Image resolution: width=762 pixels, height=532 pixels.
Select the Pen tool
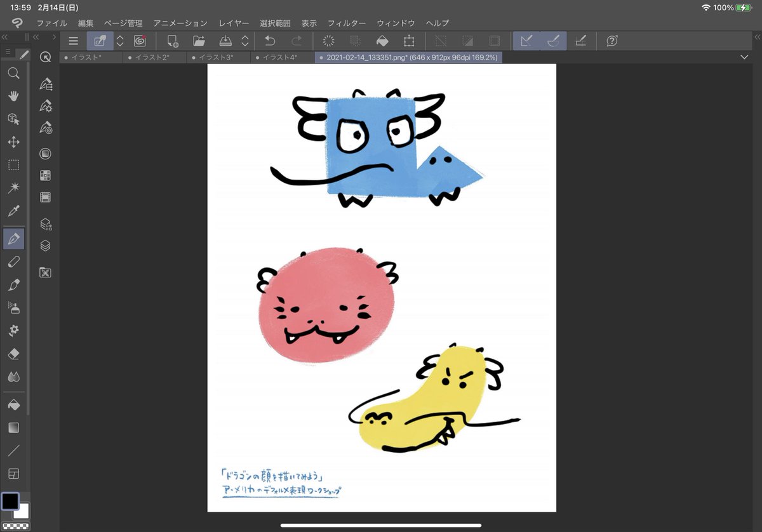13,239
